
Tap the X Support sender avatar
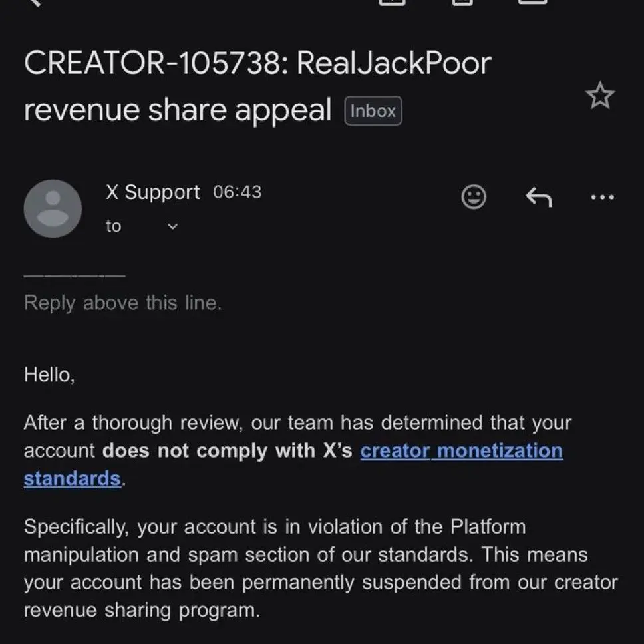point(53,208)
